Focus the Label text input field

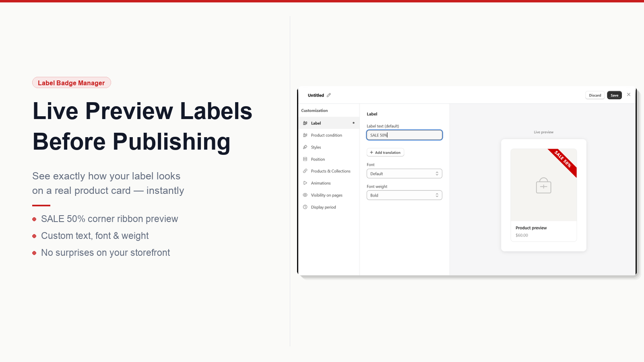tap(405, 135)
